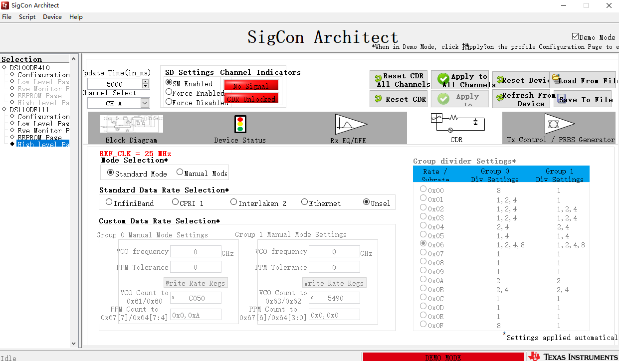The height and width of the screenshot is (364, 623).
Task: Open the Channel Select CH A dropdown
Action: pyautogui.click(x=145, y=103)
